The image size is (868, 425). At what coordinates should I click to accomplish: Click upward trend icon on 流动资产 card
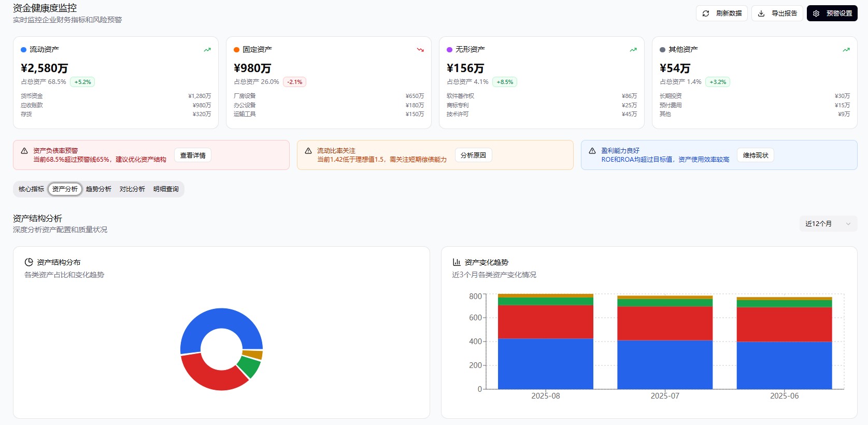(207, 50)
